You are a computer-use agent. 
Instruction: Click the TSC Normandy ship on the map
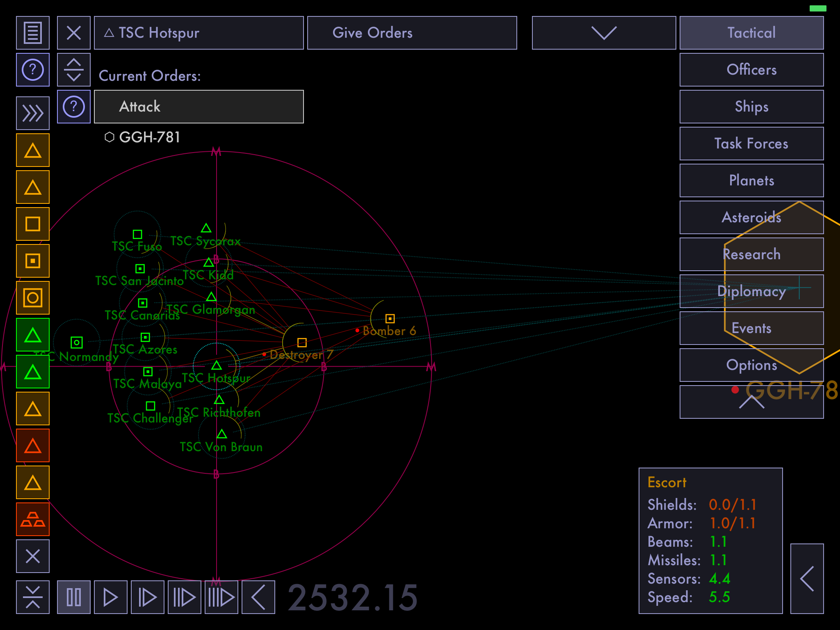(x=77, y=342)
